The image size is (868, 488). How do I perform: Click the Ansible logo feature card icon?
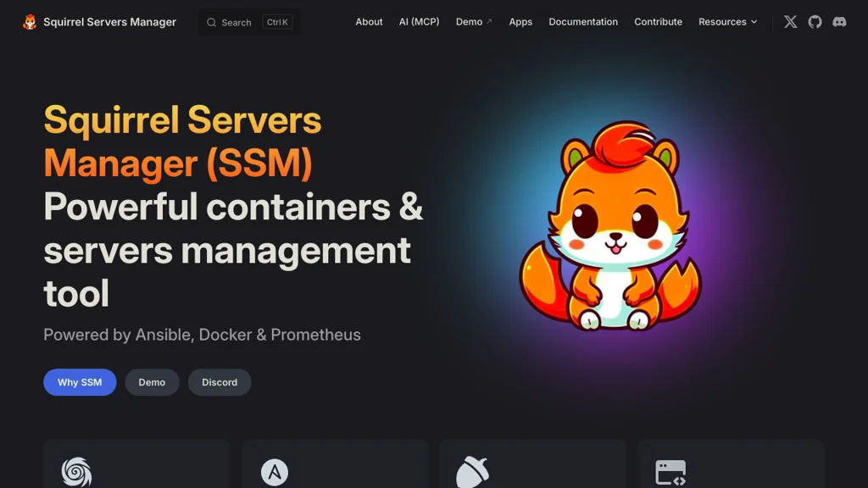click(275, 473)
